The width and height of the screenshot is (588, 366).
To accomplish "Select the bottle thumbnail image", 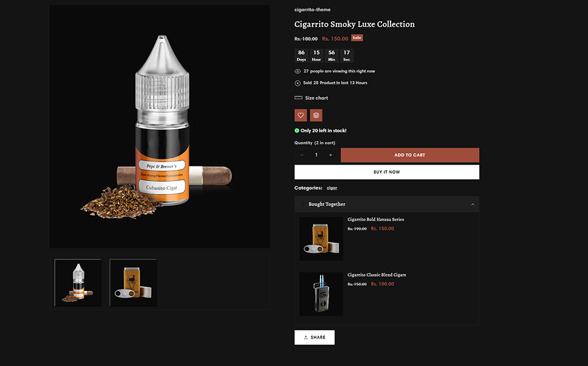I will pos(78,282).
